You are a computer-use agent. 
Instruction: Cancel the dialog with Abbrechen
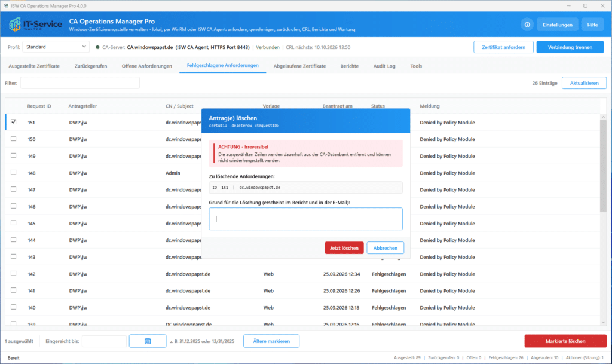(385, 247)
